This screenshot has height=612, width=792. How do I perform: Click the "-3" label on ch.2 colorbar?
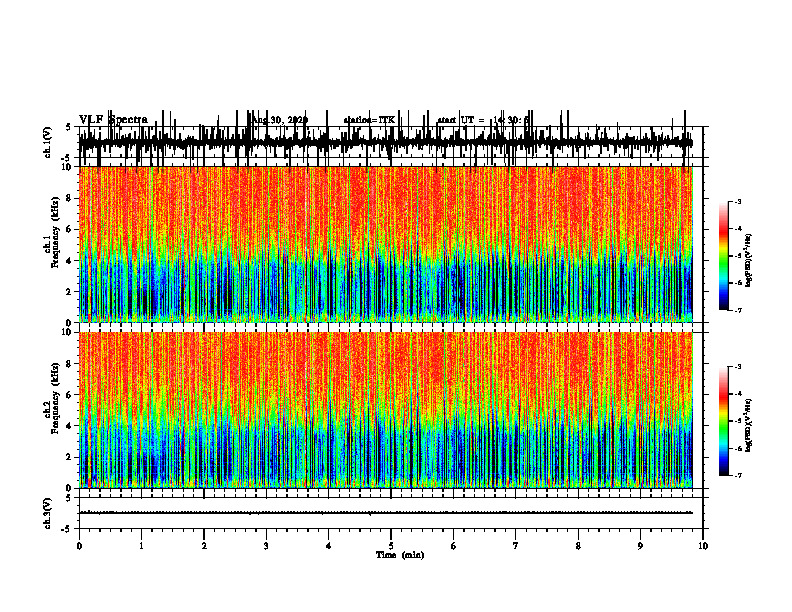[x=738, y=367]
